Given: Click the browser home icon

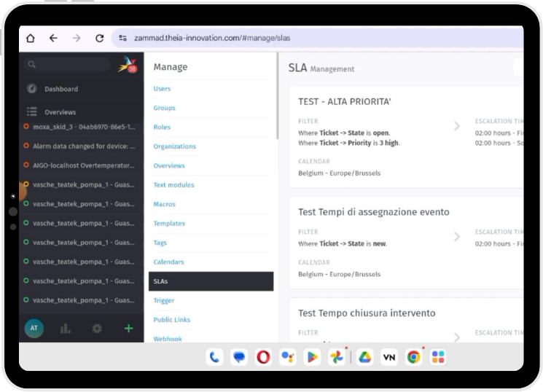Looking at the screenshot, I should pos(31,38).
